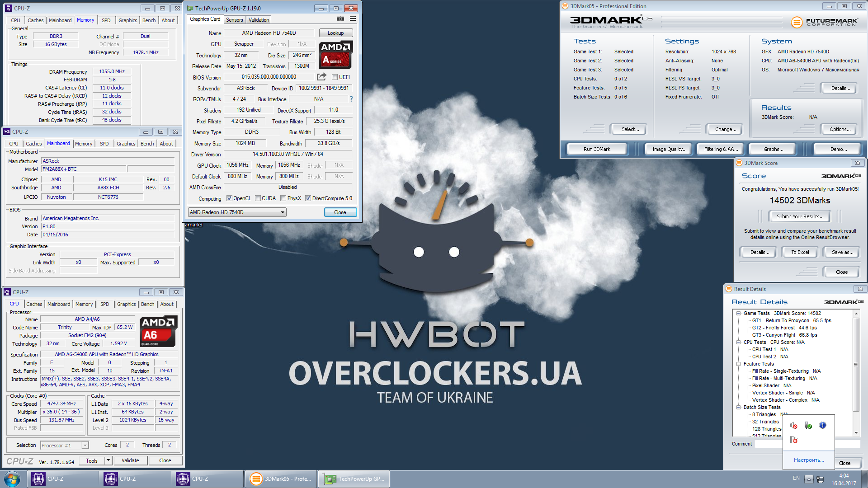This screenshot has width=868, height=488.
Task: Collapse the Game Tests tree node
Action: [738, 314]
